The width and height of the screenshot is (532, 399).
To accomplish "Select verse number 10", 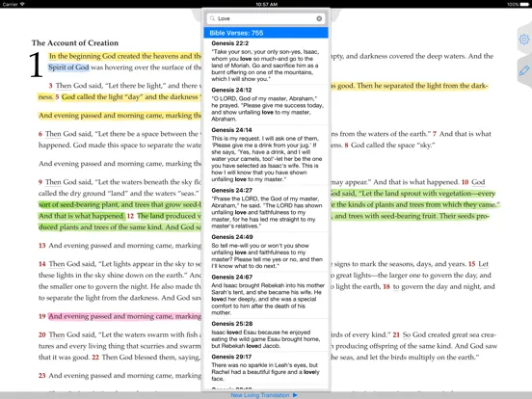I will coord(465,182).
